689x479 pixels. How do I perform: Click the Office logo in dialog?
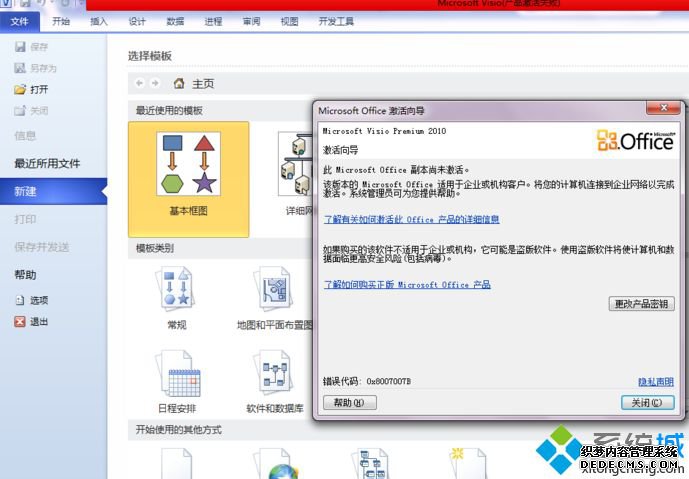[x=635, y=141]
